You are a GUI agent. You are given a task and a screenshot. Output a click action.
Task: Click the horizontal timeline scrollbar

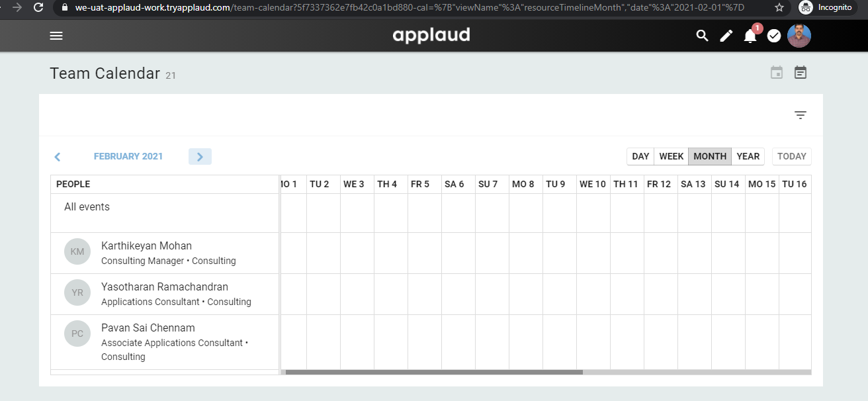(x=433, y=372)
